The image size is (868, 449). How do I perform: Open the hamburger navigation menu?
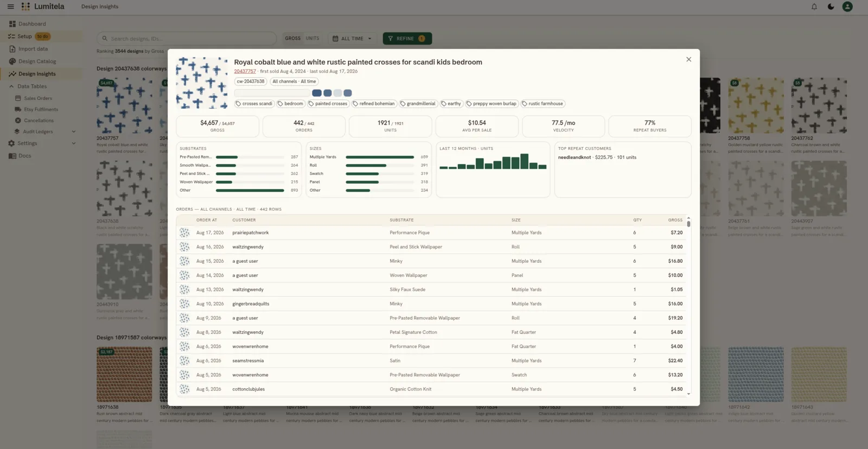point(10,7)
